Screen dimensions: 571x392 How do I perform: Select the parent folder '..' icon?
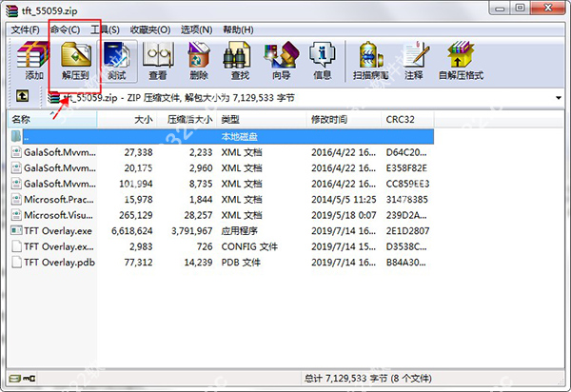coord(16,136)
